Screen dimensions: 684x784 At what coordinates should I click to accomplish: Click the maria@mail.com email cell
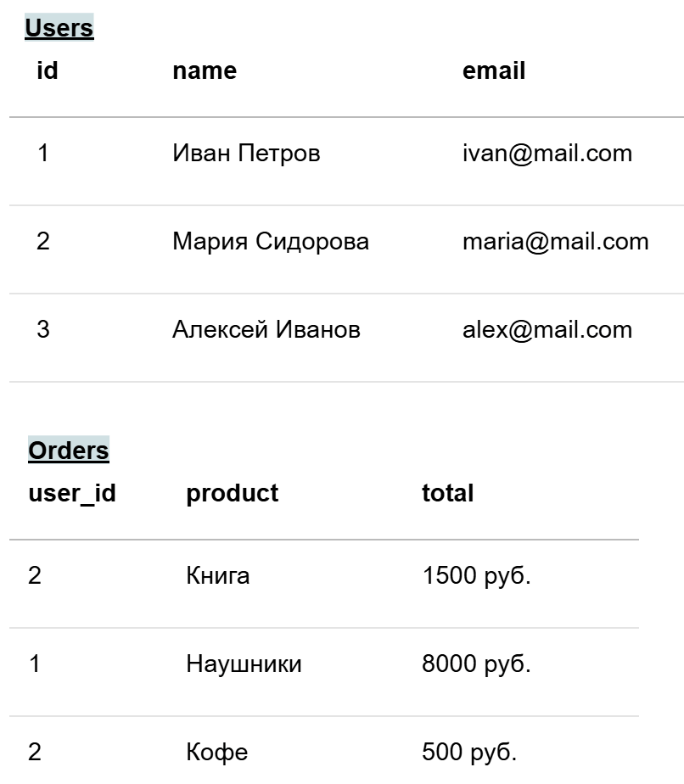click(x=555, y=241)
